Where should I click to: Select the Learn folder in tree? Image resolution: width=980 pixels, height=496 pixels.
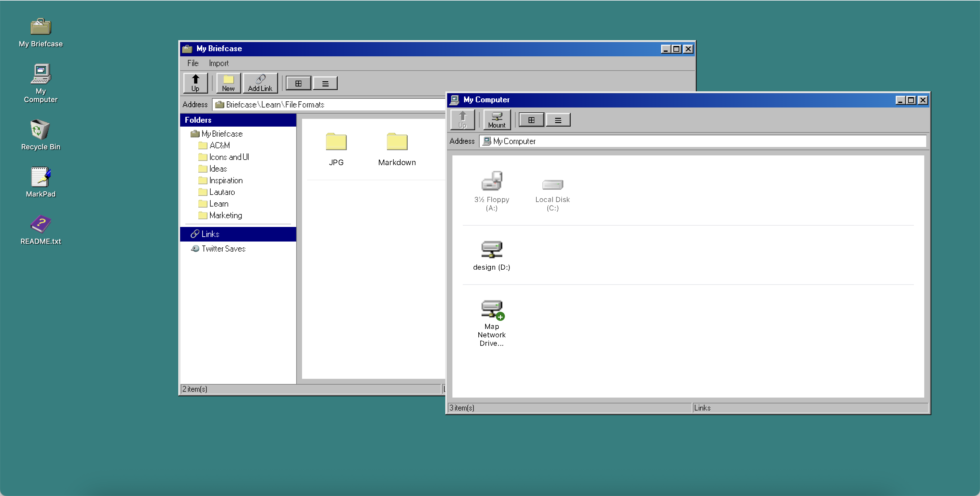(x=218, y=204)
